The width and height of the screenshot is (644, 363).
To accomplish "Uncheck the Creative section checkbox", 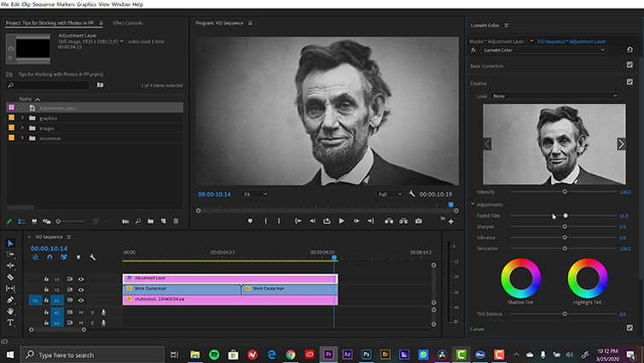I will click(x=629, y=83).
